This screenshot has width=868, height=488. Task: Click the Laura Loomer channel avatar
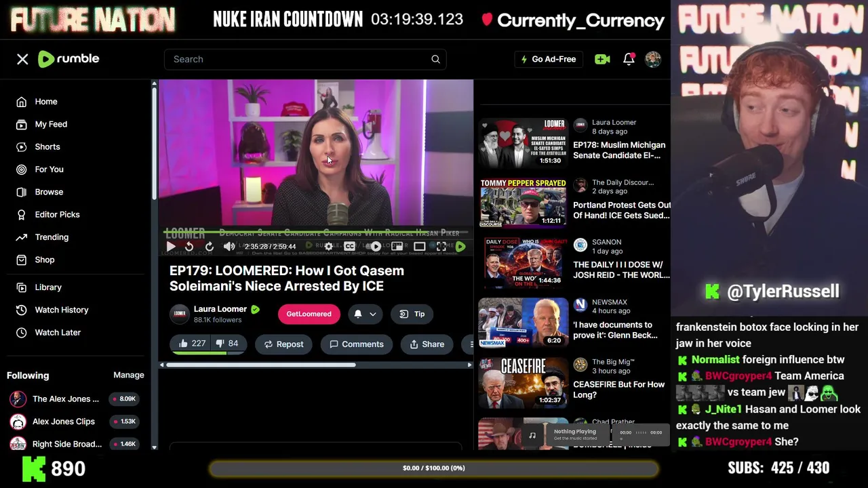coord(180,314)
